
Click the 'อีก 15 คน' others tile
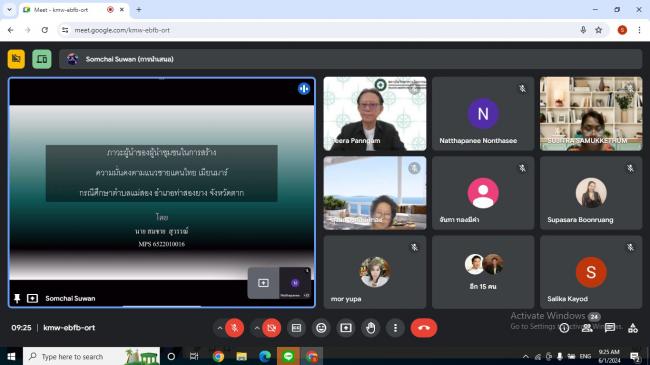(483, 272)
